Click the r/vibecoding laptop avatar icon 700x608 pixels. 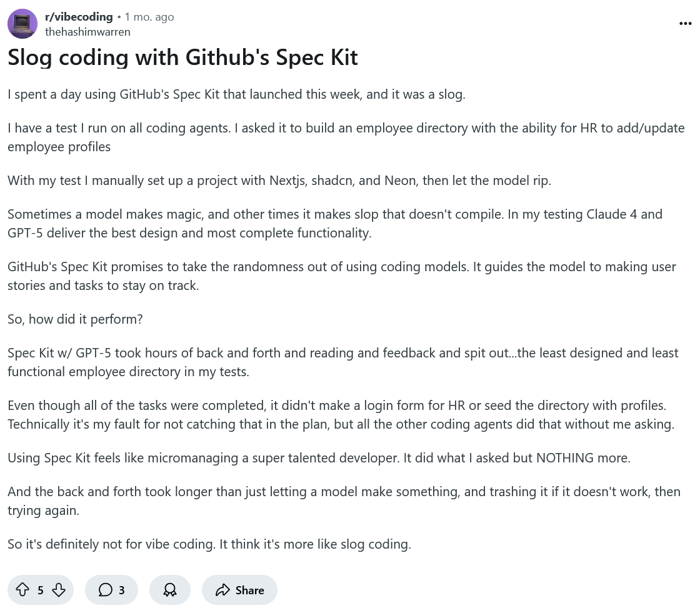tap(22, 23)
